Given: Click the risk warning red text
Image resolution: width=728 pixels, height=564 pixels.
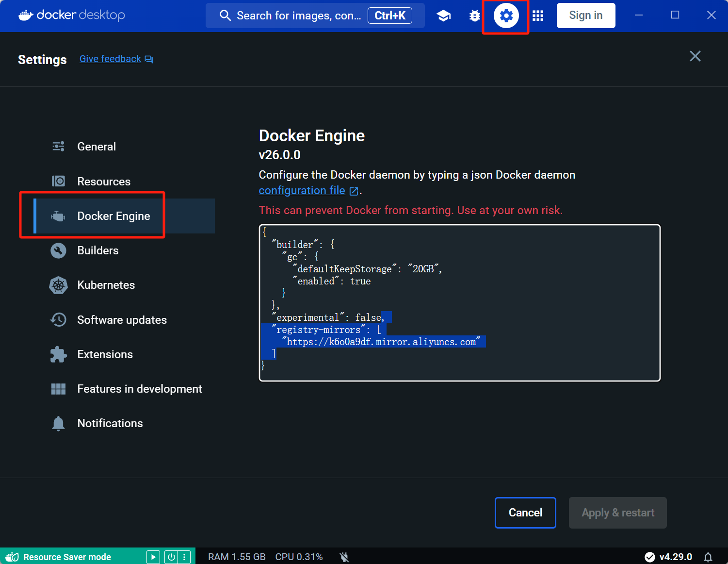Looking at the screenshot, I should (x=410, y=210).
